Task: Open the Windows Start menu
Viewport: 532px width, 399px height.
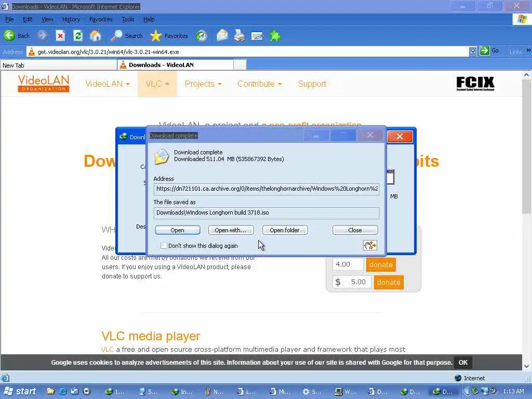Action: 20,391
